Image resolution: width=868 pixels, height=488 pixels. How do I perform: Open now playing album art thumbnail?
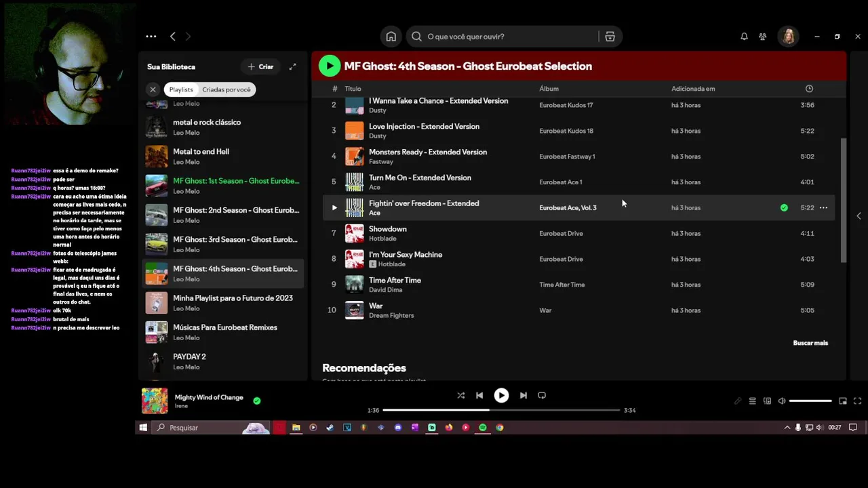pyautogui.click(x=155, y=401)
